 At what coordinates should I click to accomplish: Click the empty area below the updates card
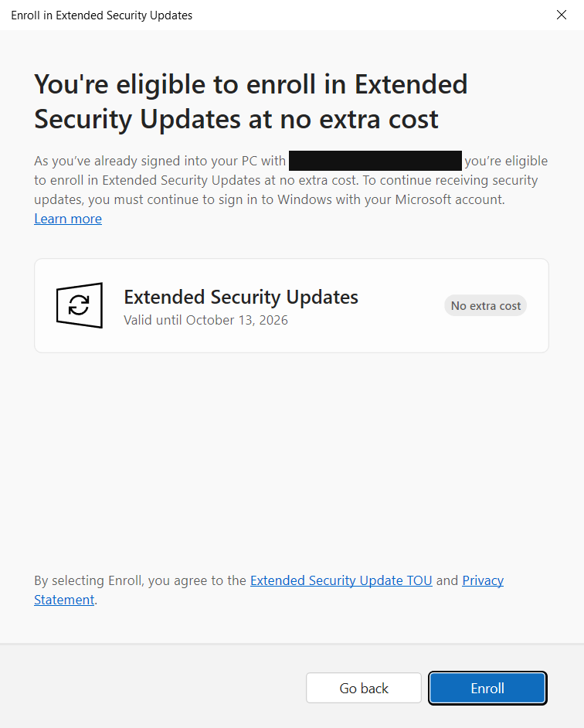(x=291, y=456)
